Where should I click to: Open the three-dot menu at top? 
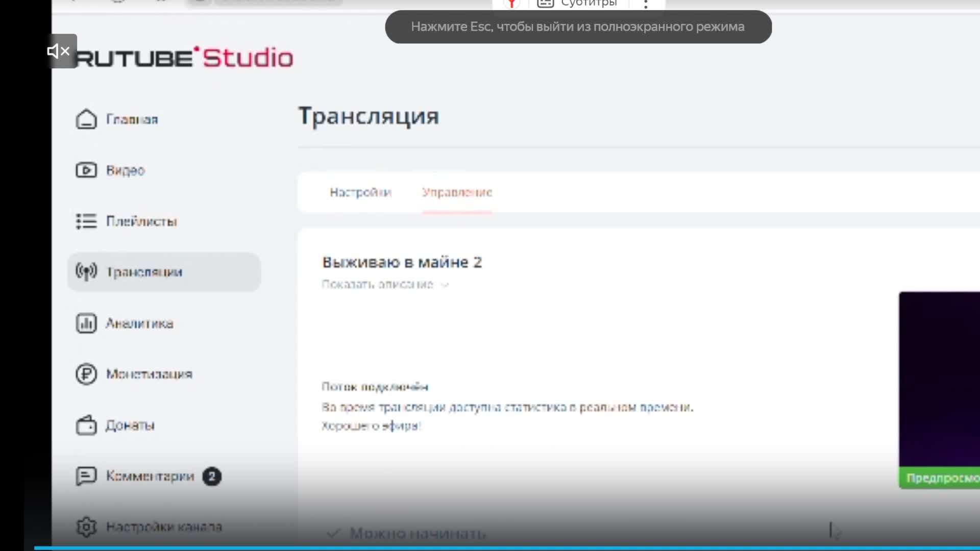coord(646,4)
